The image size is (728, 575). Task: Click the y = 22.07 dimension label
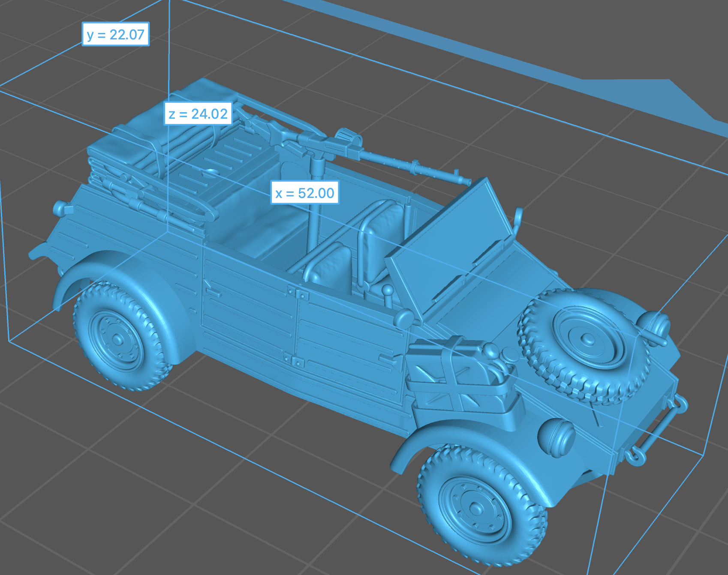coord(115,34)
